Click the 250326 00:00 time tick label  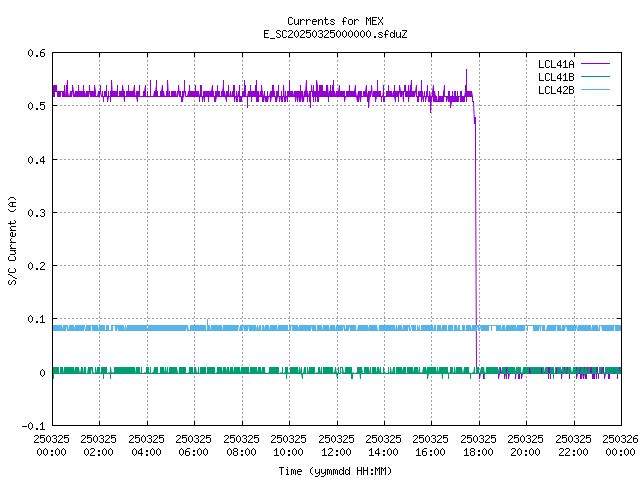[620, 445]
